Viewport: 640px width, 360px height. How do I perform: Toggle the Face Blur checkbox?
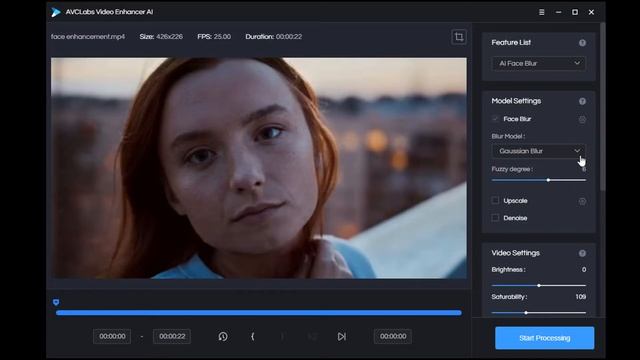tap(495, 119)
